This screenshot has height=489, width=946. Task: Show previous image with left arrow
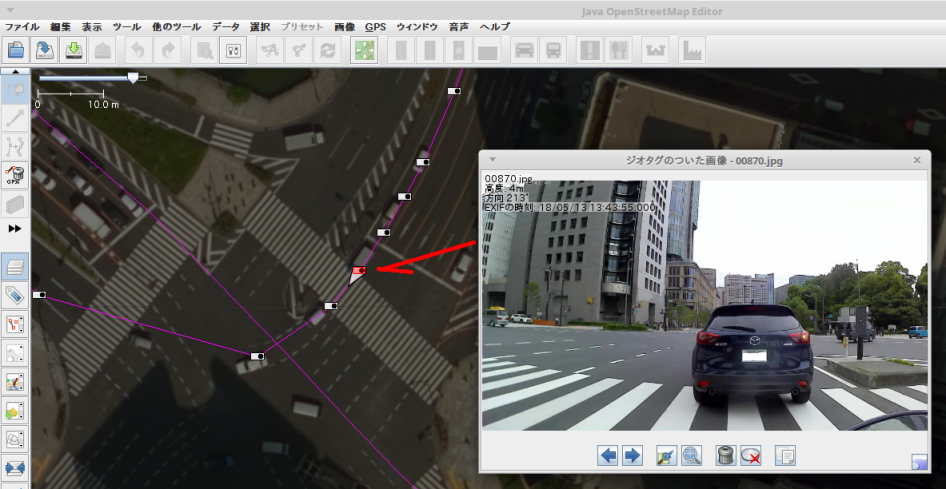pos(608,455)
